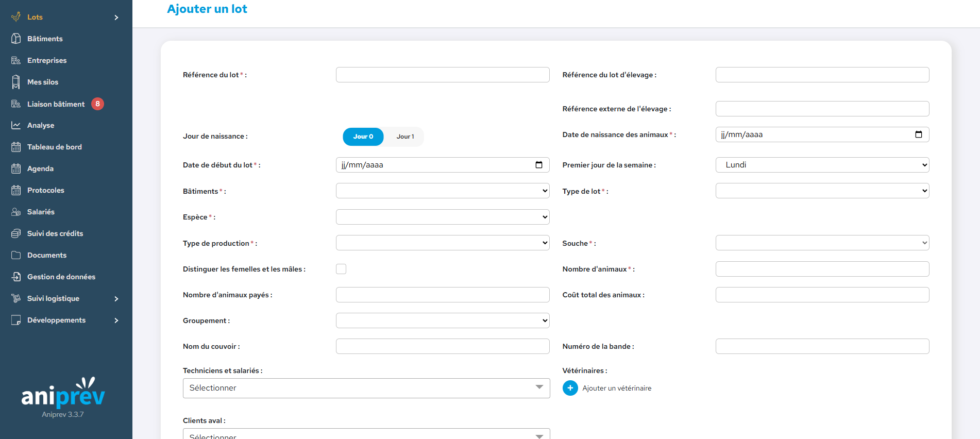Expand the Suivi logistique submenu arrow
The image size is (980, 439).
(116, 299)
